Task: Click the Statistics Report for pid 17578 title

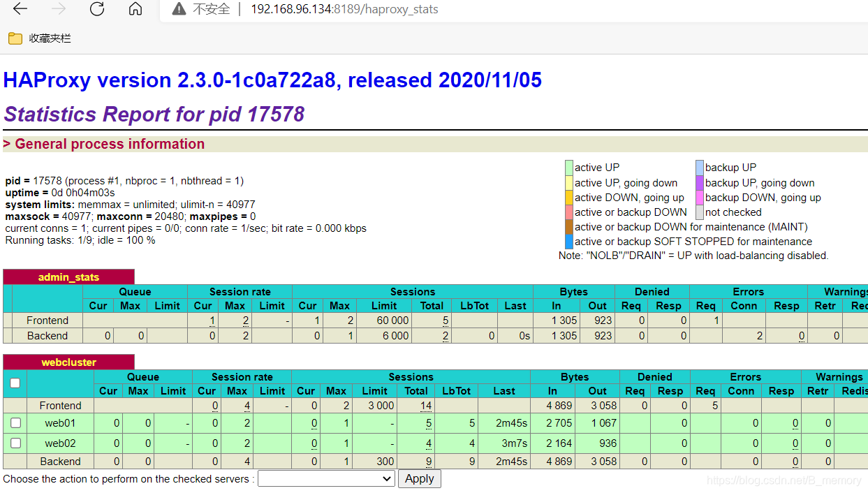Action: tap(154, 115)
